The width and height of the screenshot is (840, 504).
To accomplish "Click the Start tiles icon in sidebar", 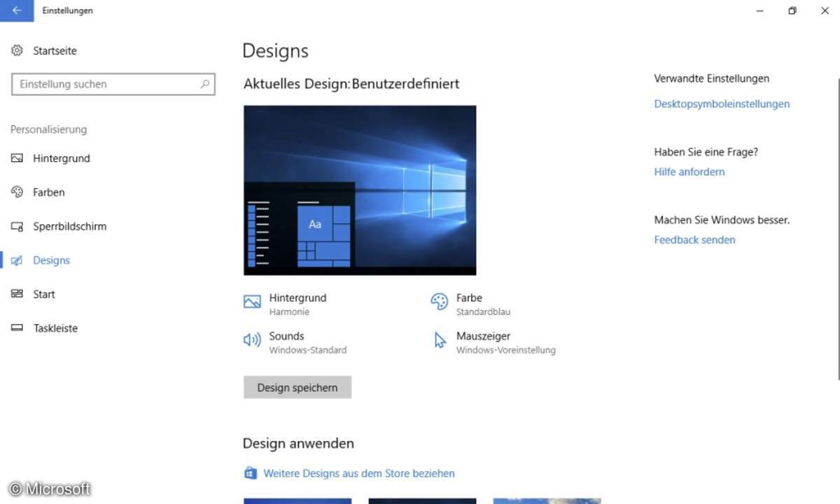I will (x=17, y=294).
